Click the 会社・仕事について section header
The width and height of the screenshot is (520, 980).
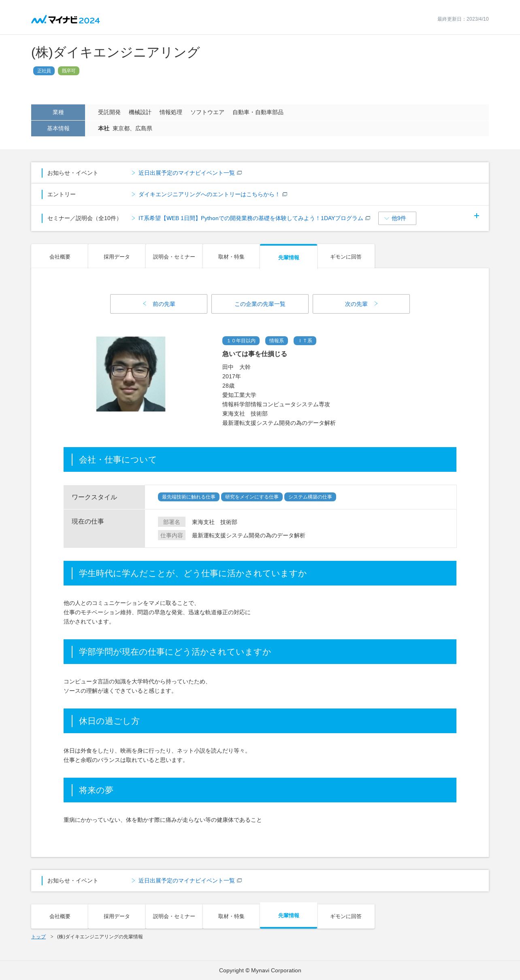(x=260, y=460)
